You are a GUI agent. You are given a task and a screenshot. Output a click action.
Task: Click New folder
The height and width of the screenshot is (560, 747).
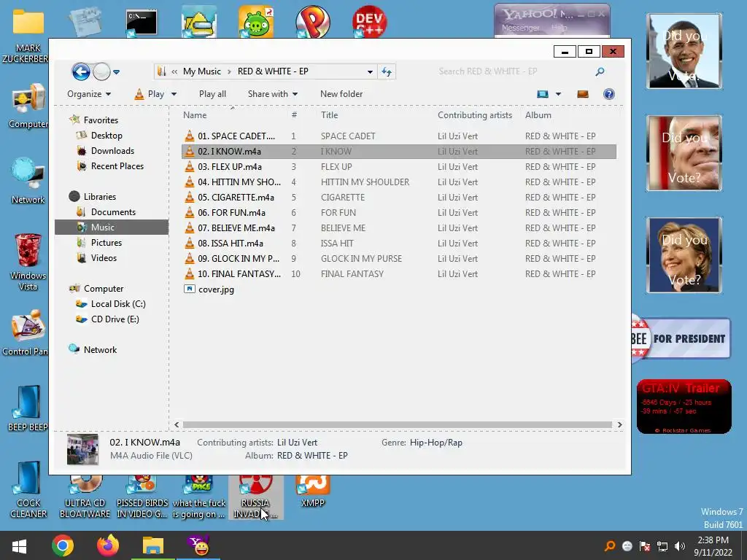pyautogui.click(x=341, y=94)
